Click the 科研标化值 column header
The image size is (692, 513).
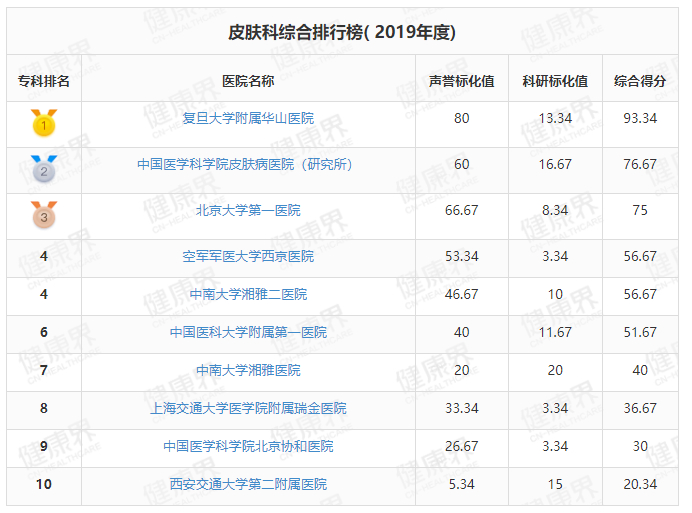[555, 81]
